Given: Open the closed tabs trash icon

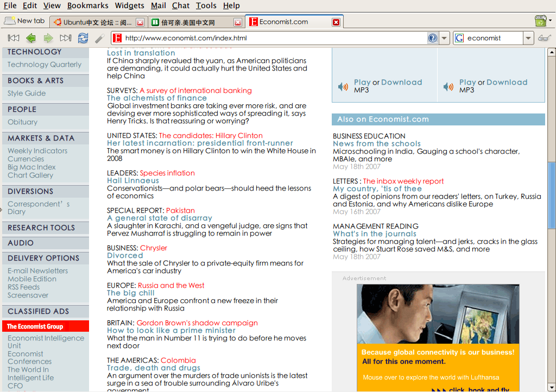Looking at the screenshot, I should 540,21.
